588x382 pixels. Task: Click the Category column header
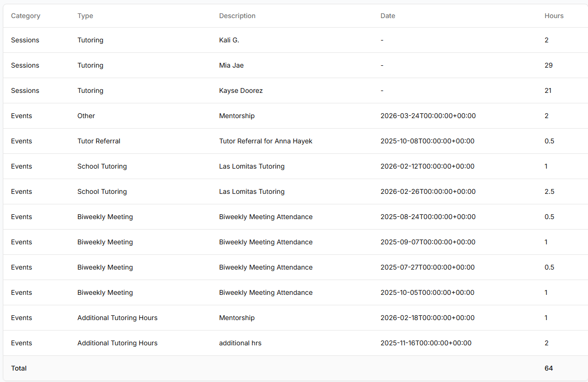[x=26, y=16]
